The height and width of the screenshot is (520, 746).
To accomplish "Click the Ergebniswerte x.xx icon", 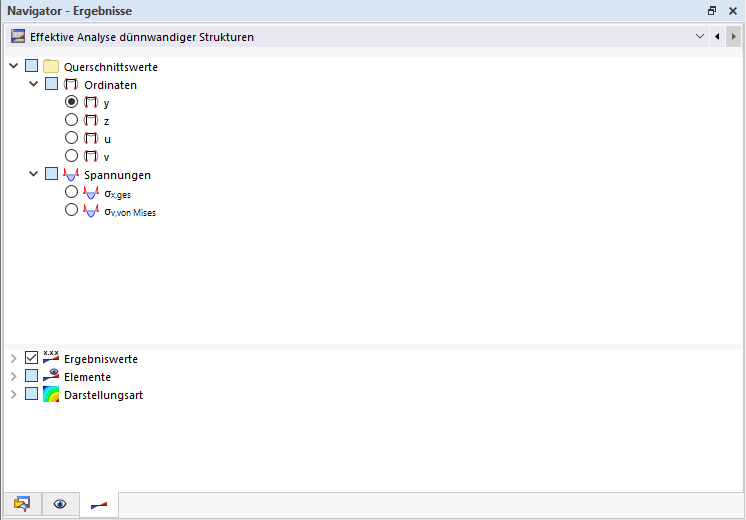I will click(51, 357).
